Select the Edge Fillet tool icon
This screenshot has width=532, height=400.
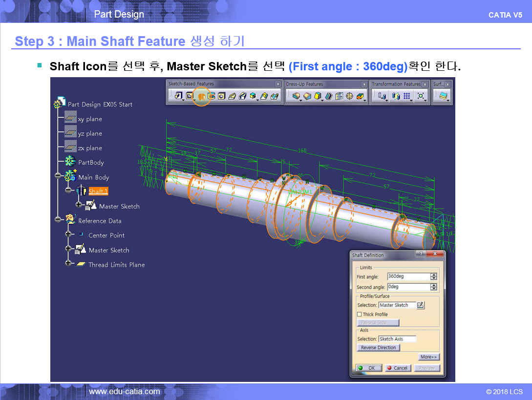coord(296,96)
